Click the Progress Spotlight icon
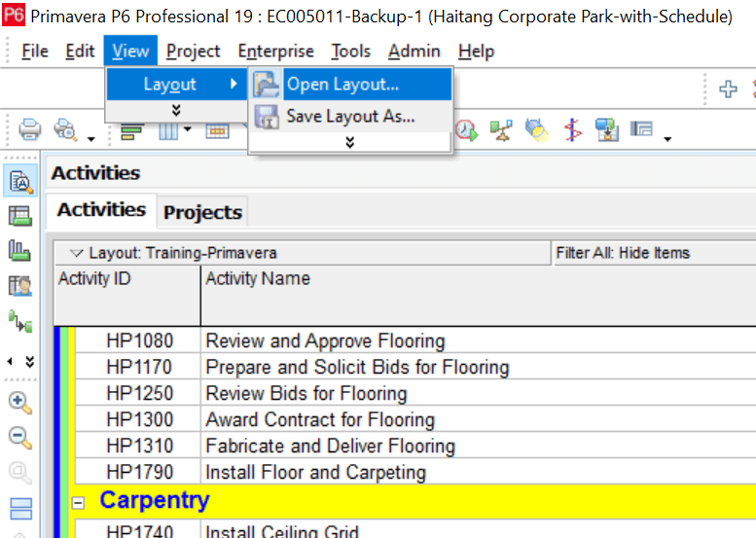Screen dimensions: 756x538 [537, 129]
